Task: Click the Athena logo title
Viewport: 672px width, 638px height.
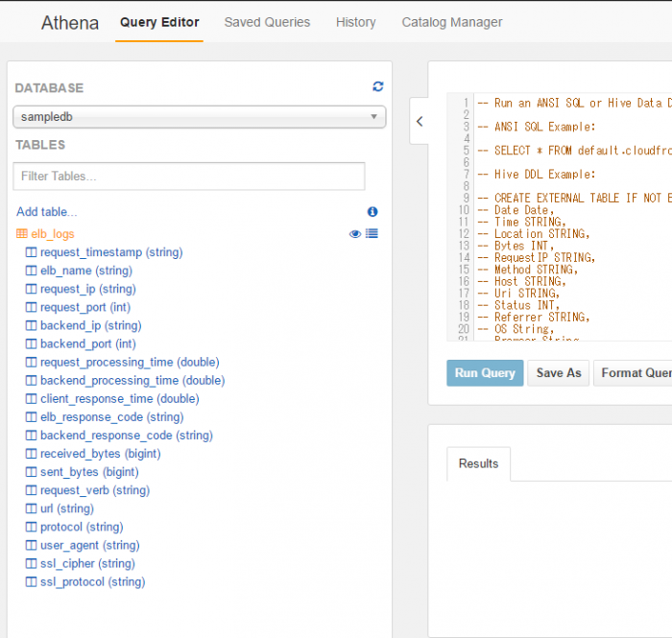Action: (70, 23)
